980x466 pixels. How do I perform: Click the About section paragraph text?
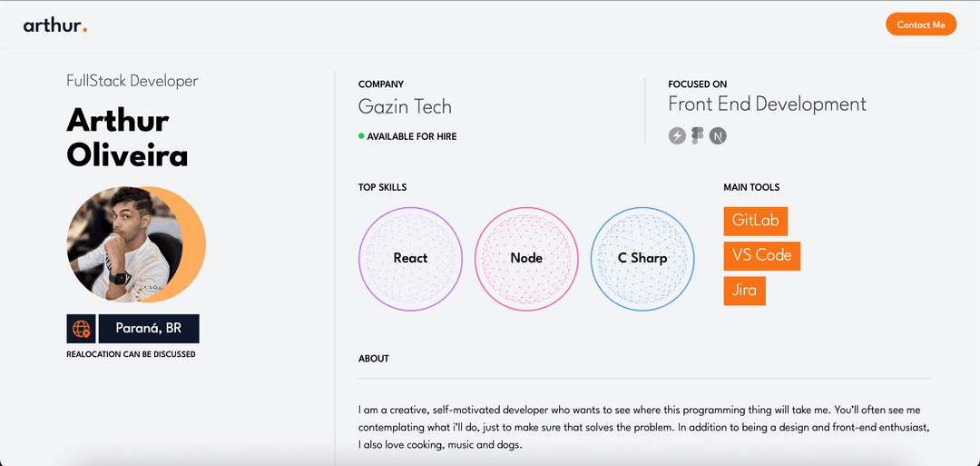pyautogui.click(x=644, y=428)
